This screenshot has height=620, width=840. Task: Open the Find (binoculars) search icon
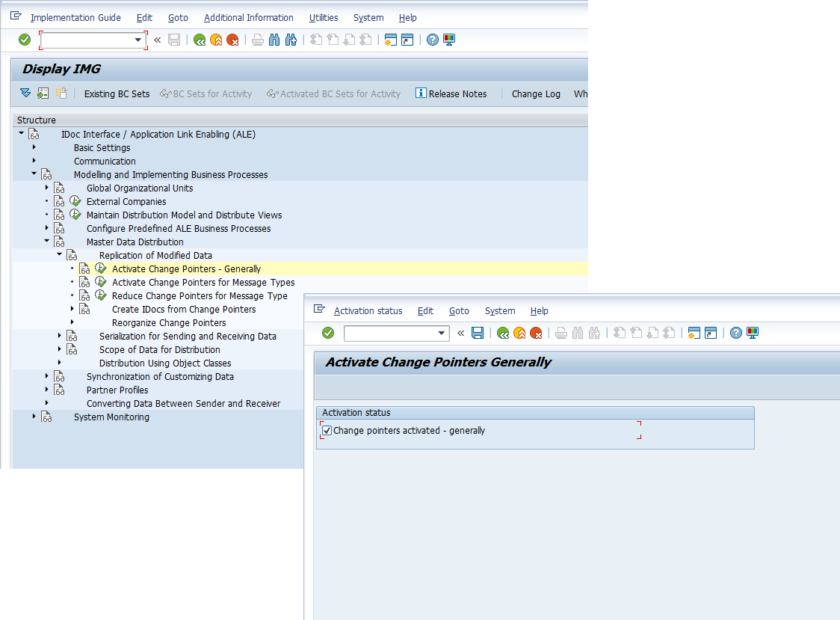point(275,40)
